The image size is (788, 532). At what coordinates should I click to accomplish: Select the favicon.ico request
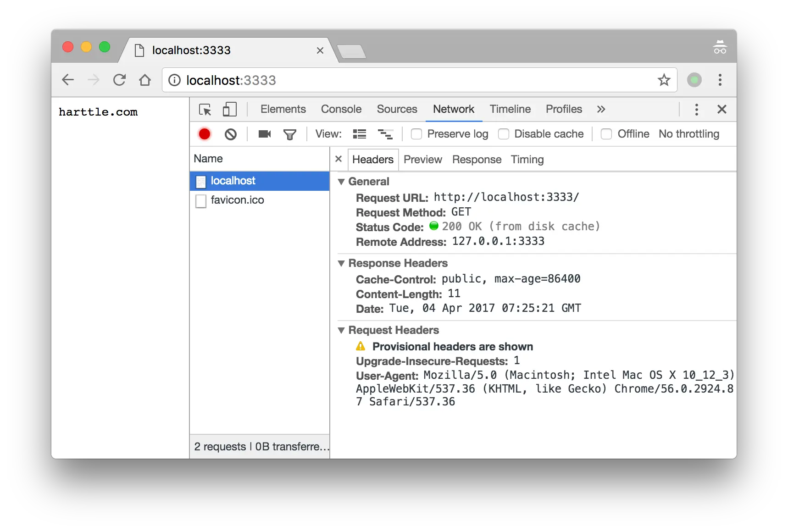click(x=238, y=200)
